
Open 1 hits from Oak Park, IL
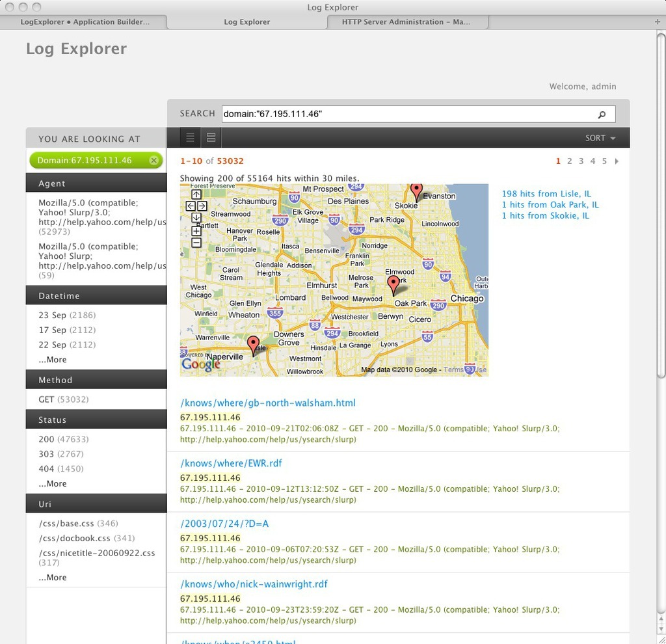550,205
